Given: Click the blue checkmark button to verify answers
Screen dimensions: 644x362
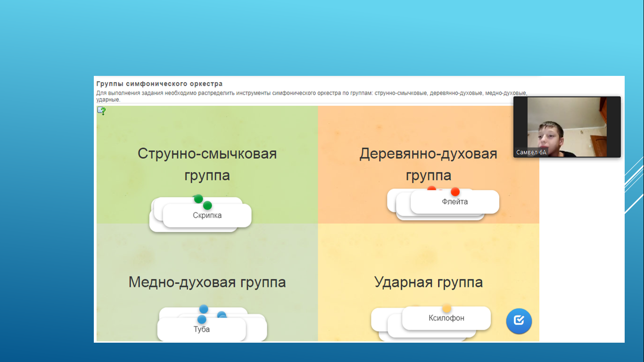Looking at the screenshot, I should pos(519,321).
